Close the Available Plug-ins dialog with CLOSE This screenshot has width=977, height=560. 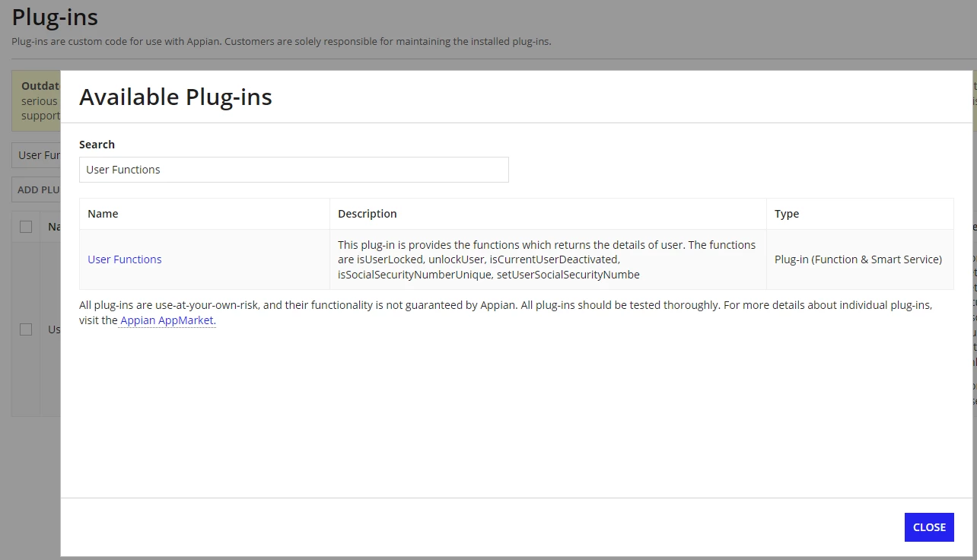(929, 527)
